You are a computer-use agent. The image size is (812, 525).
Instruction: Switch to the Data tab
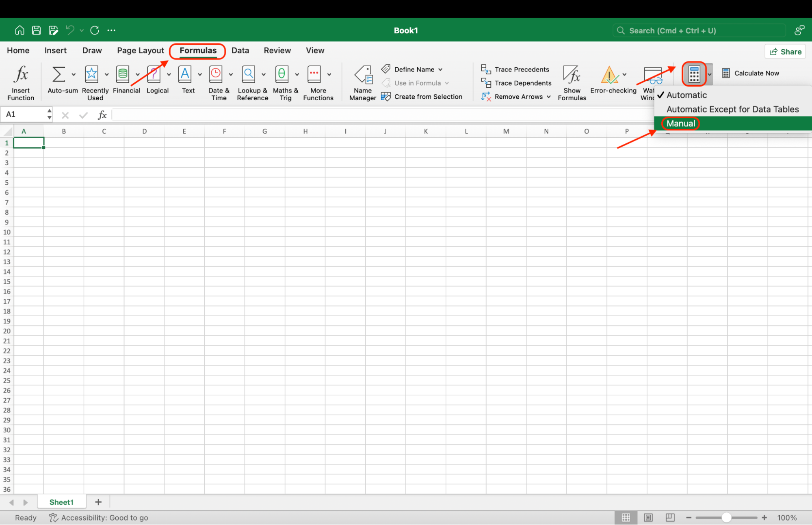(240, 50)
